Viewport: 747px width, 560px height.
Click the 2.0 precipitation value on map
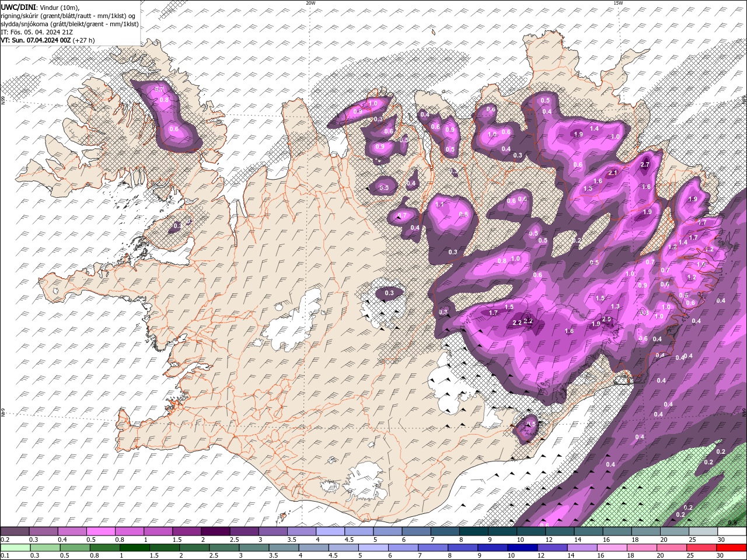click(x=606, y=319)
